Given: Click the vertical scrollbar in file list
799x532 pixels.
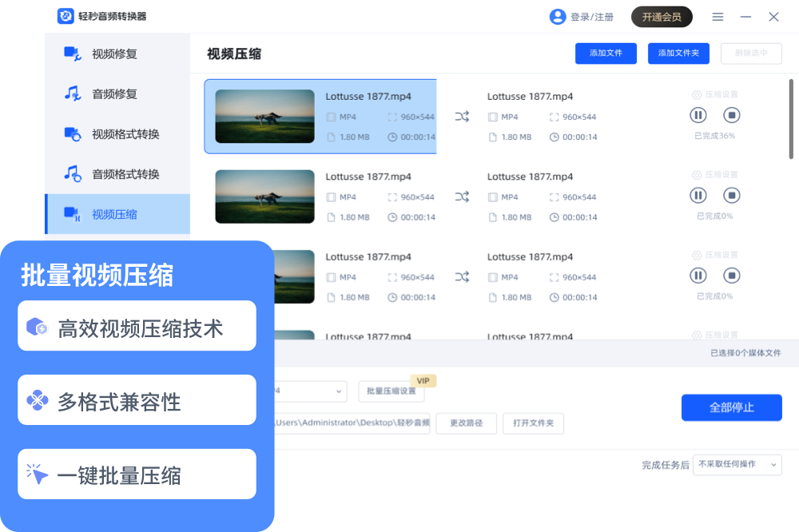Looking at the screenshot, I should click(x=791, y=119).
